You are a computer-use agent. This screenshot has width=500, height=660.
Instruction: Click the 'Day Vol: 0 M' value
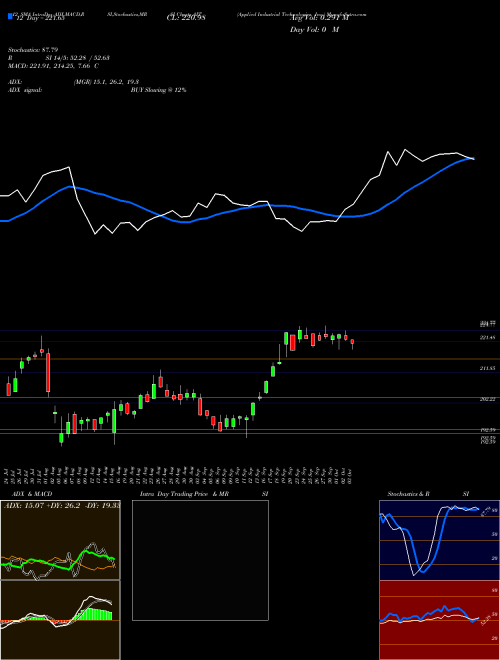[314, 30]
